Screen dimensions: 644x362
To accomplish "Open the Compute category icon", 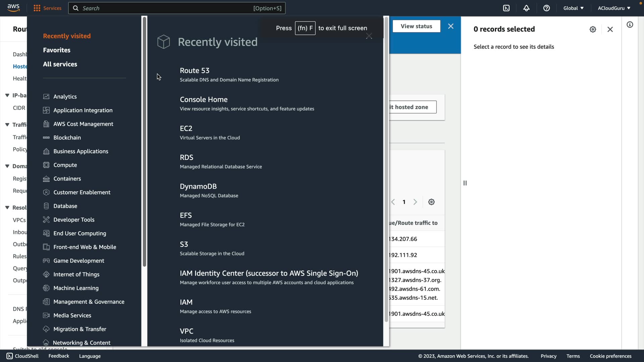I will pyautogui.click(x=46, y=165).
